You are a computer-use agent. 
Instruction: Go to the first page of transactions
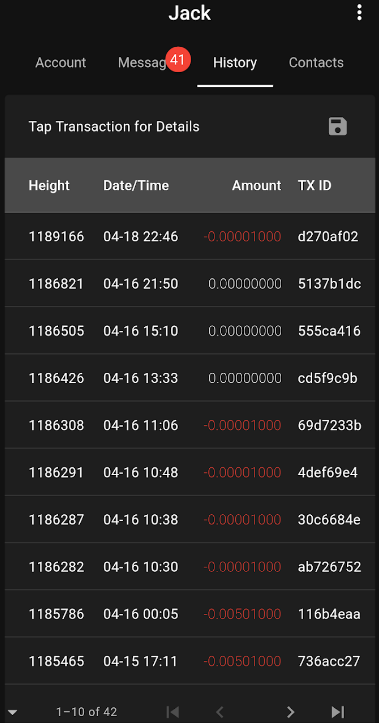172,711
